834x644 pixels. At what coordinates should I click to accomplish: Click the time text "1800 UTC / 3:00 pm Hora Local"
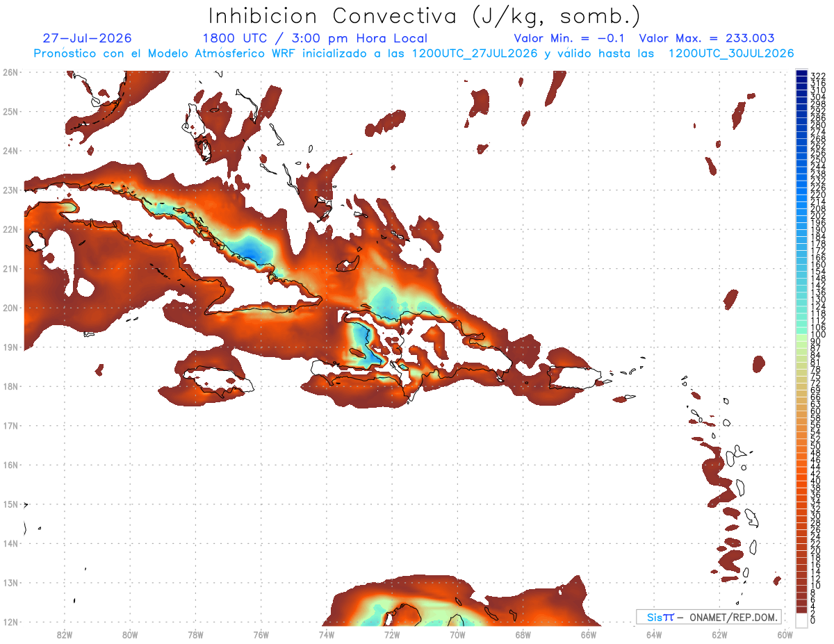pos(315,39)
